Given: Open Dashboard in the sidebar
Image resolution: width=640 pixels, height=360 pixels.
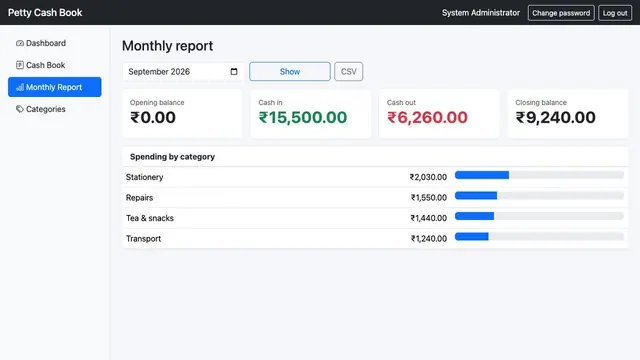Looking at the screenshot, I should [x=55, y=43].
